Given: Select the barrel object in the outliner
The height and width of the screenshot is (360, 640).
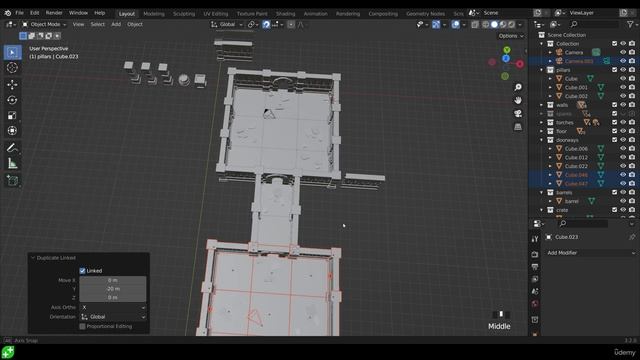Looking at the screenshot, I should pyautogui.click(x=571, y=201).
